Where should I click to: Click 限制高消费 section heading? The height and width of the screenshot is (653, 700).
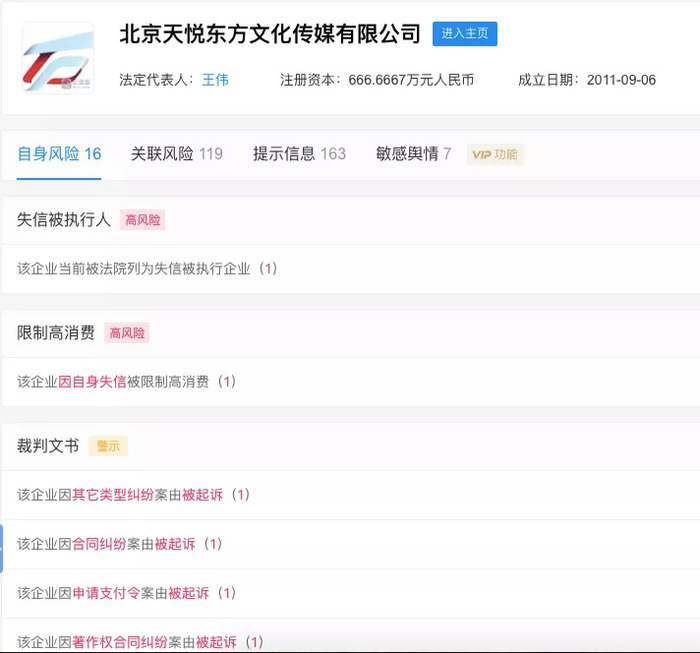(x=56, y=333)
